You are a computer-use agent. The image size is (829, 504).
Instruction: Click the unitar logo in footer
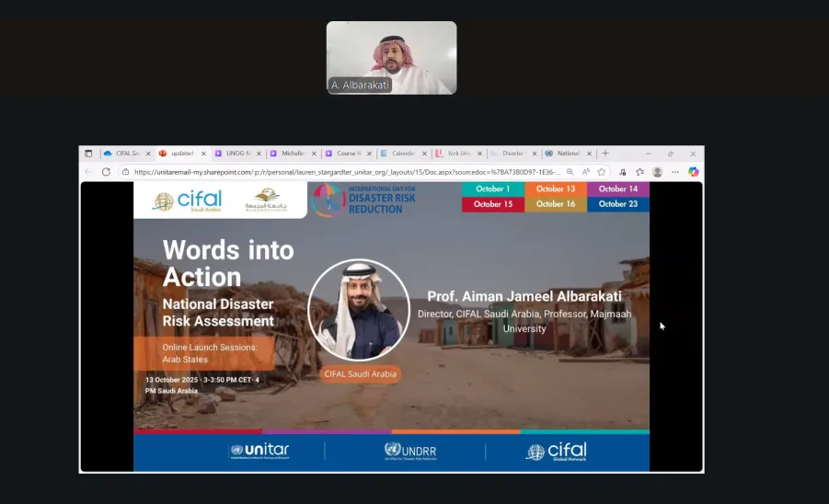259,452
